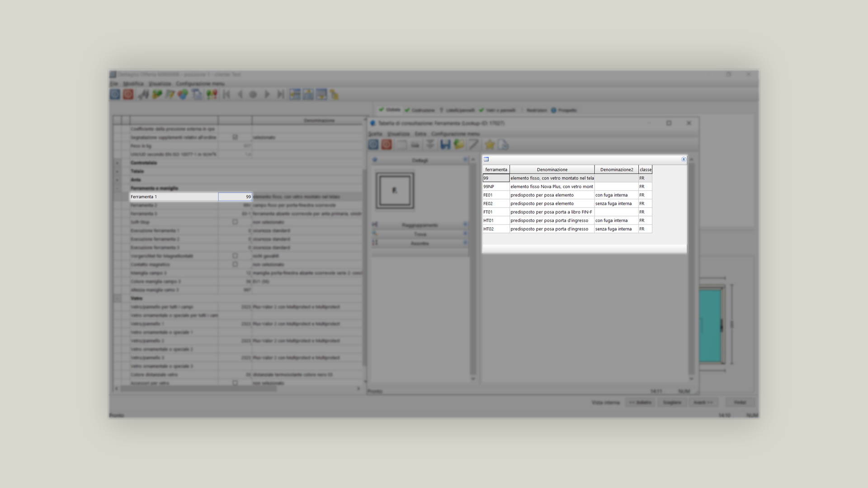The width and height of the screenshot is (868, 488).
Task: Open the Modifica menu of the main window
Action: (133, 84)
